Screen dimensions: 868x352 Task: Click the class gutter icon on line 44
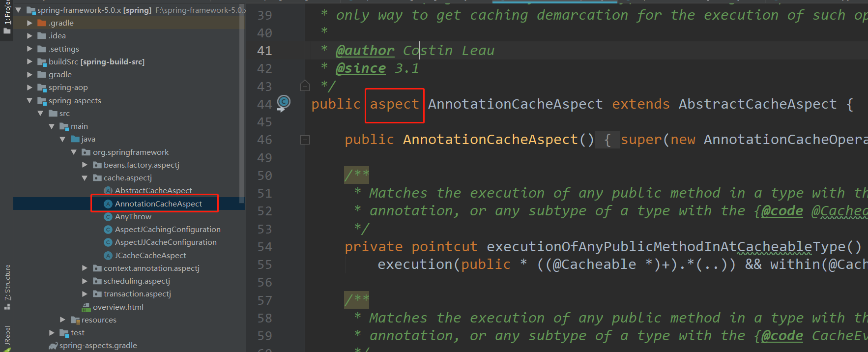tap(284, 102)
